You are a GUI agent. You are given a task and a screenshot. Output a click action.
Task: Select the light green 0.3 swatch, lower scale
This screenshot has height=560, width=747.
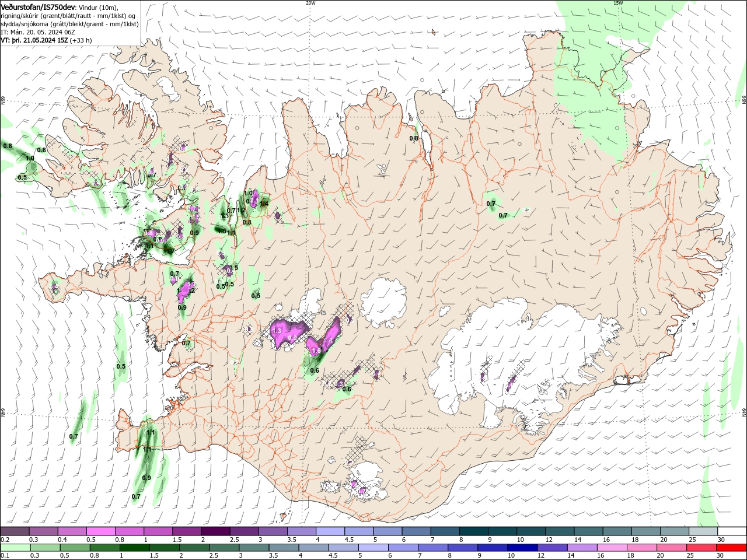(45, 548)
